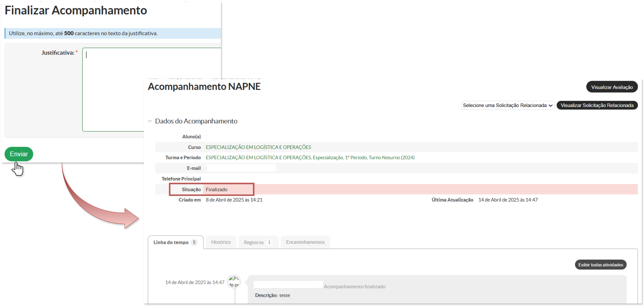
Task: Select the text 8 de Abril de 2025 às 14:21
Action: (234, 200)
